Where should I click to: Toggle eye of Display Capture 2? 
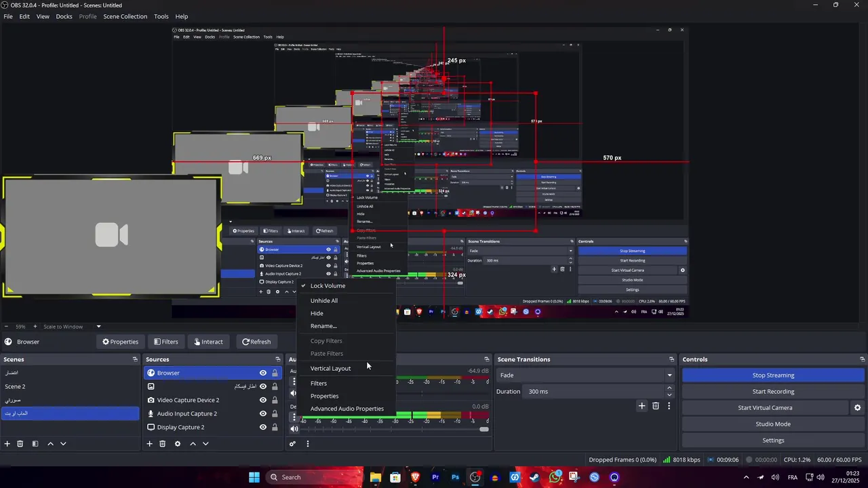(x=263, y=427)
